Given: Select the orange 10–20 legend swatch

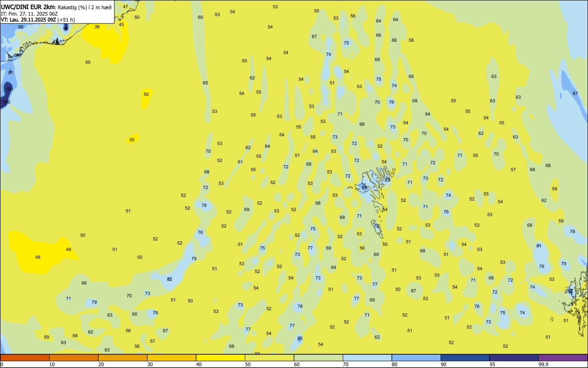Looking at the screenshot, I should tap(73, 357).
